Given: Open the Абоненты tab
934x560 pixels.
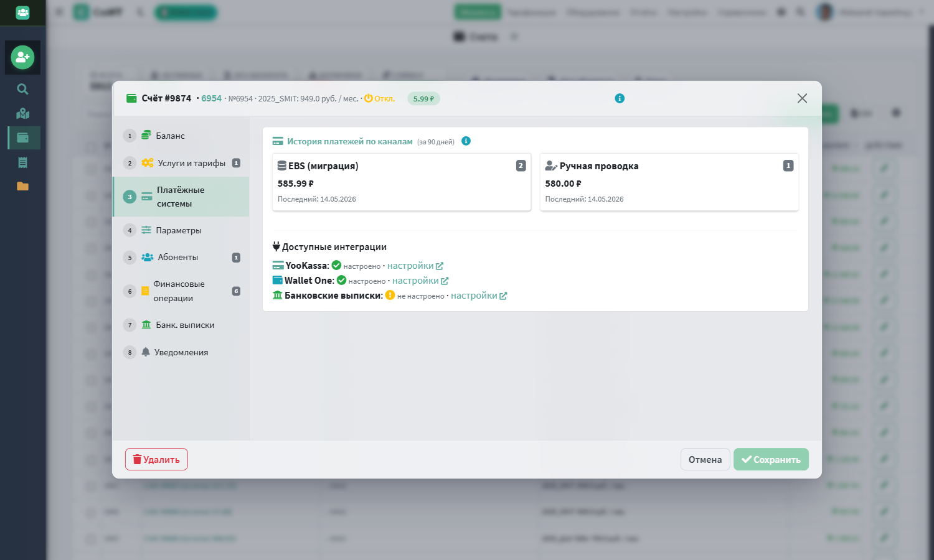Looking at the screenshot, I should click(181, 257).
